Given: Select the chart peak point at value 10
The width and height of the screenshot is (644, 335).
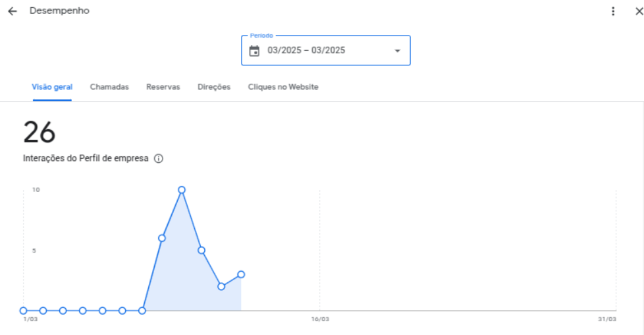Looking at the screenshot, I should click(x=182, y=190).
